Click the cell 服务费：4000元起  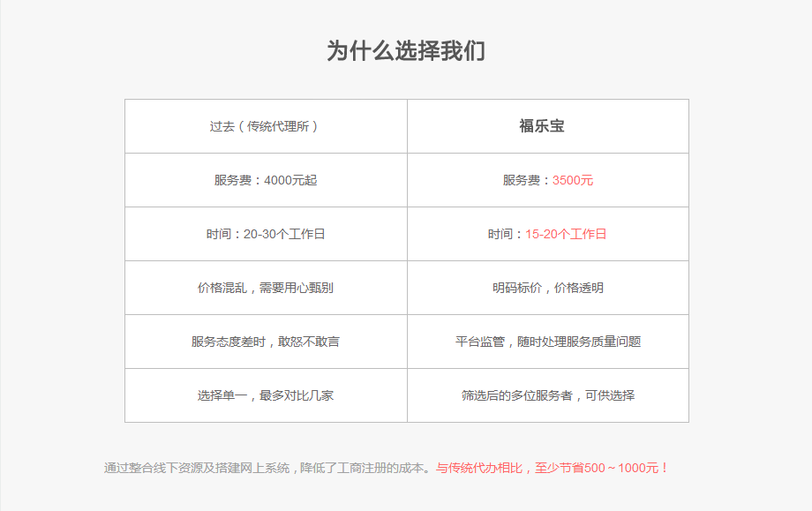click(267, 180)
